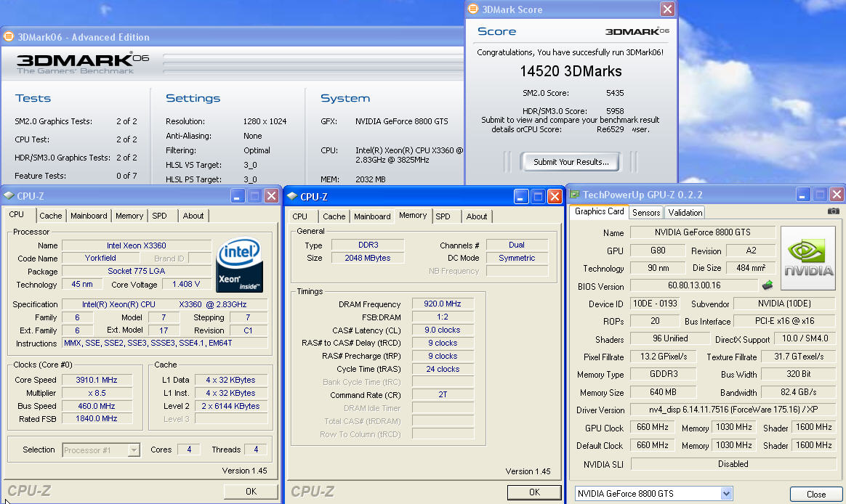Image resolution: width=846 pixels, height=504 pixels.
Task: Click the 460.0 MHz bus speed value
Action: (97, 406)
